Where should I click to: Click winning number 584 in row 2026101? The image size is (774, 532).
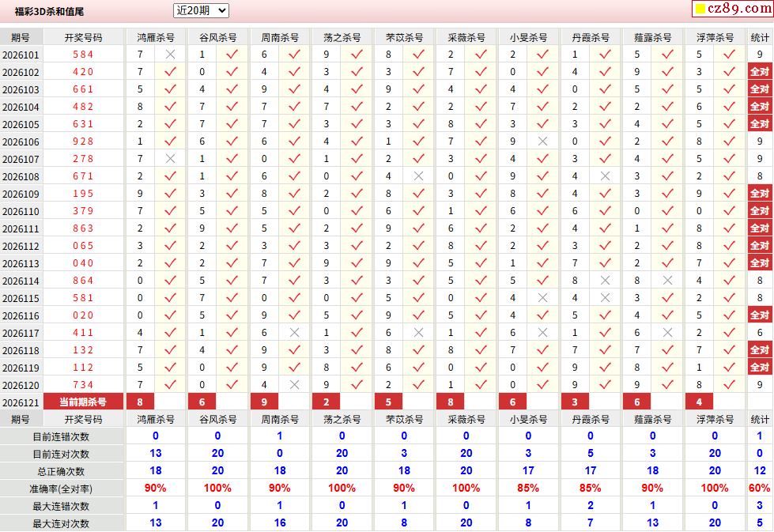[x=84, y=55]
